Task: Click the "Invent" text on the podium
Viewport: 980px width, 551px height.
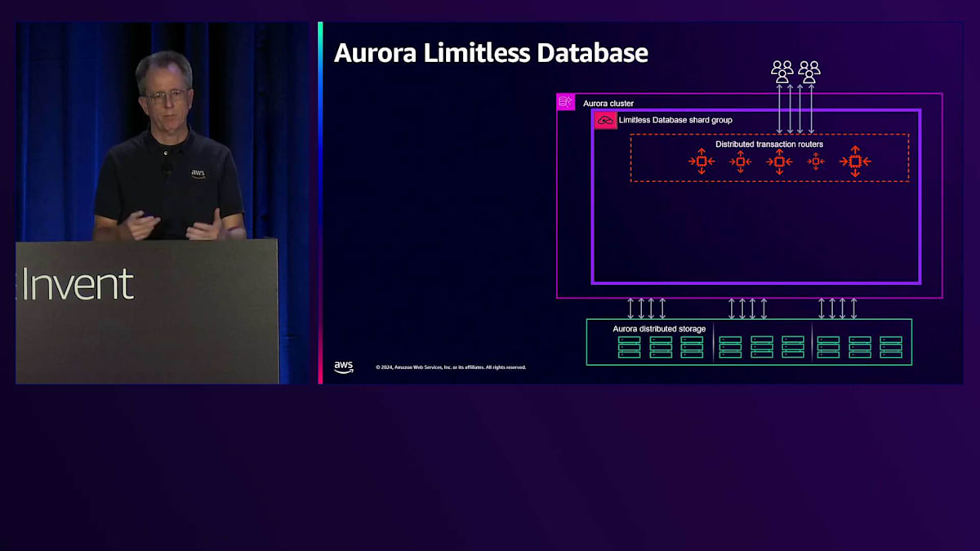Action: click(78, 284)
